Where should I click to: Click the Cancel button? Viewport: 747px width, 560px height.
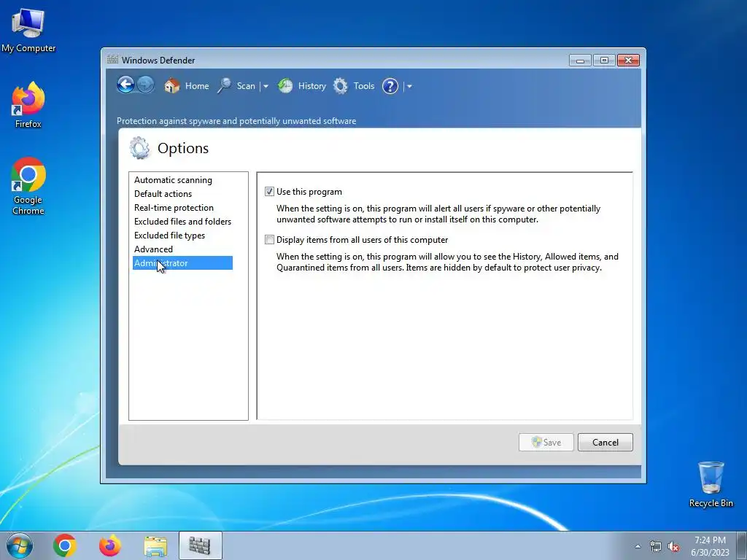point(605,443)
